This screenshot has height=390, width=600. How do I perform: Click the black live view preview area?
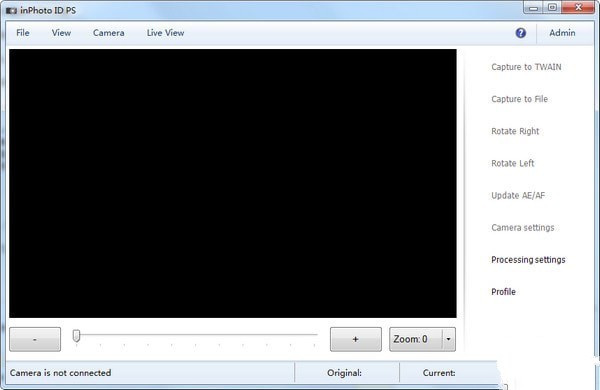click(233, 183)
